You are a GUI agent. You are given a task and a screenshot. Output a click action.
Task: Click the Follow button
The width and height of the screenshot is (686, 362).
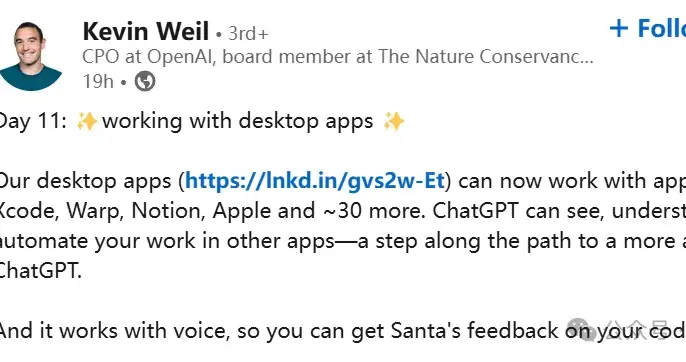(648, 28)
